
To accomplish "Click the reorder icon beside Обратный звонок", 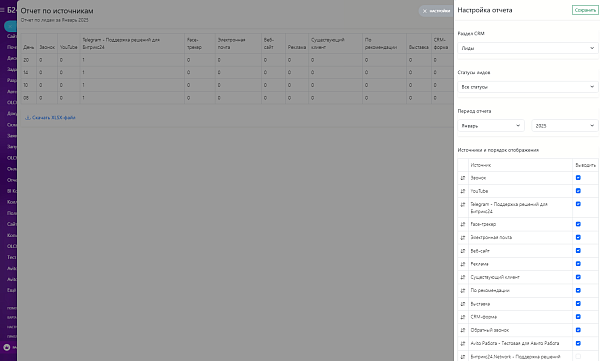I will point(463,330).
